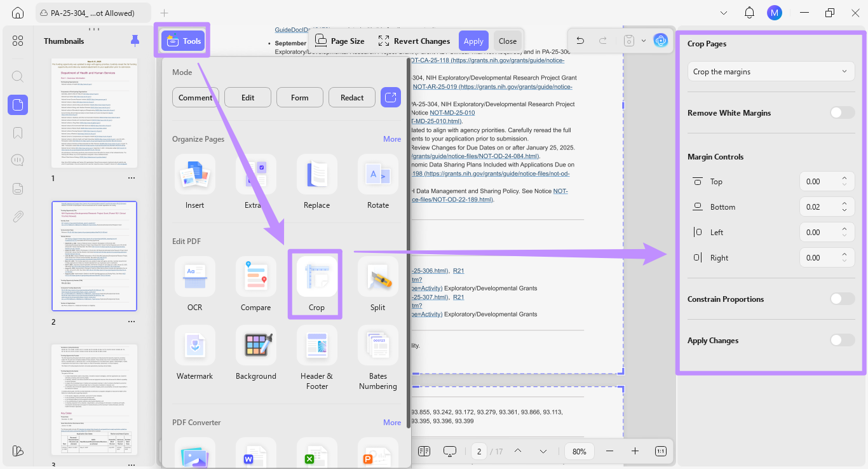Pin the Thumbnails panel

click(135, 41)
